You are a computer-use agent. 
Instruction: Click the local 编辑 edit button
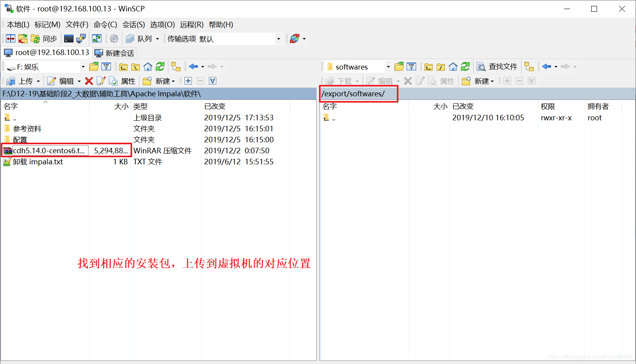tap(61, 81)
